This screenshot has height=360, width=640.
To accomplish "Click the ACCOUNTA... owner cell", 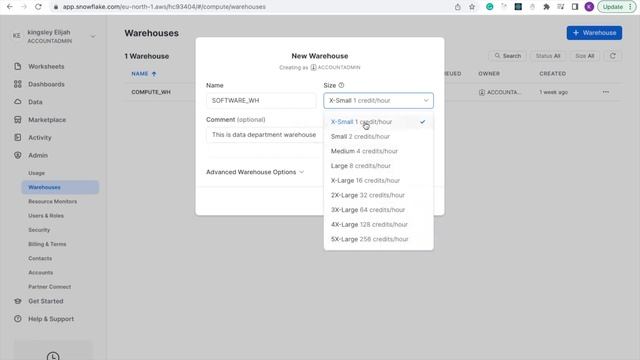I will coord(500,92).
